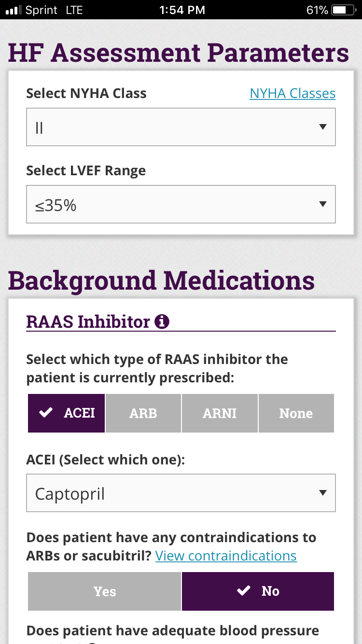The image size is (362, 644).
Task: Click the LVEF Range dropdown arrow
Action: coord(323,204)
